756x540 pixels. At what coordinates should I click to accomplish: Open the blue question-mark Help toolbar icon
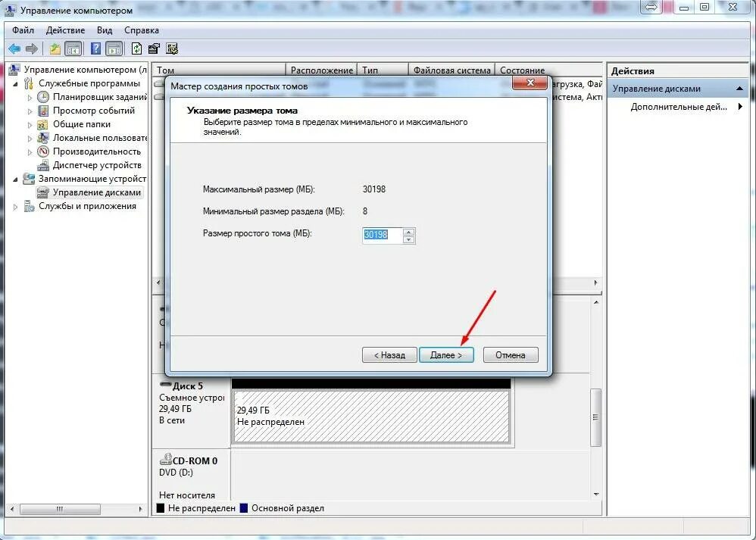[x=95, y=48]
